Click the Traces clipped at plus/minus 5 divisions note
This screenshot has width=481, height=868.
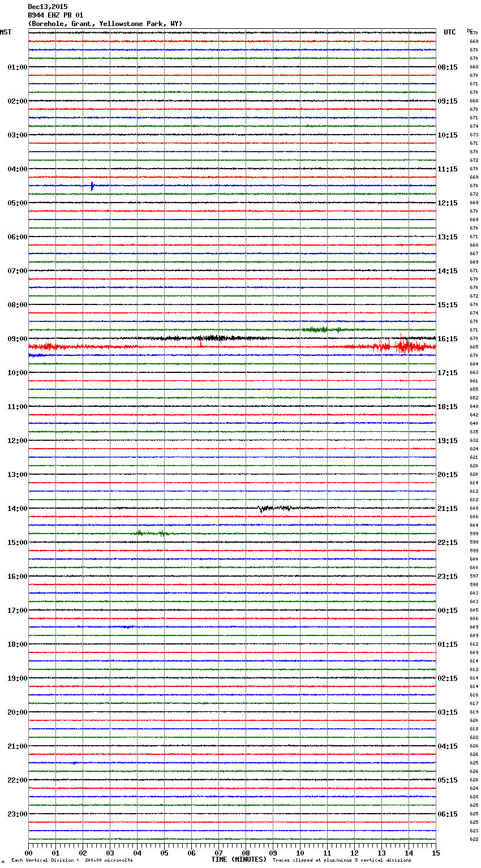342,860
